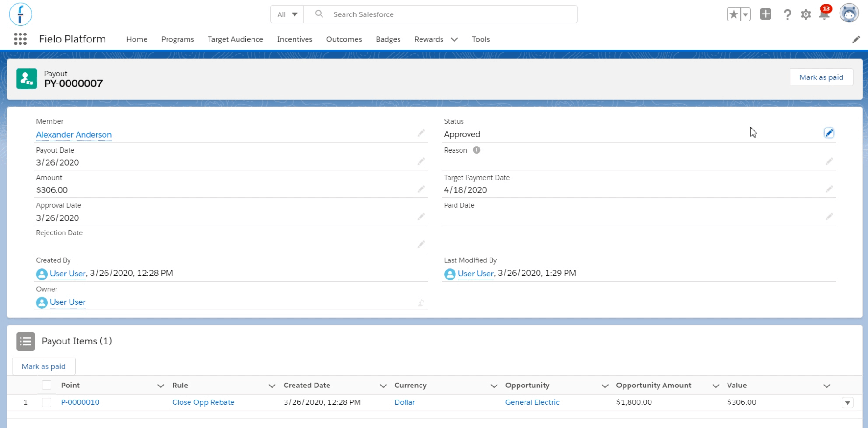Open Last Modified By User User link
This screenshot has width=868, height=428.
(476, 274)
